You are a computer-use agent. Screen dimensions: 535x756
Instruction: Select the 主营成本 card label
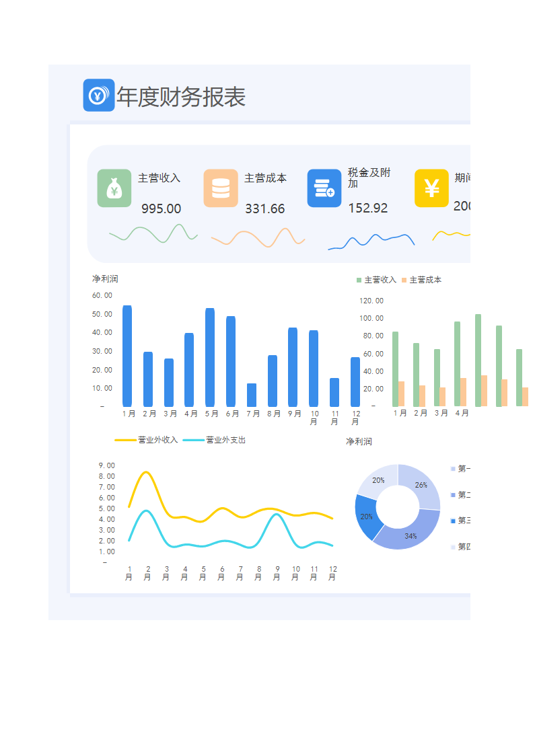click(265, 178)
